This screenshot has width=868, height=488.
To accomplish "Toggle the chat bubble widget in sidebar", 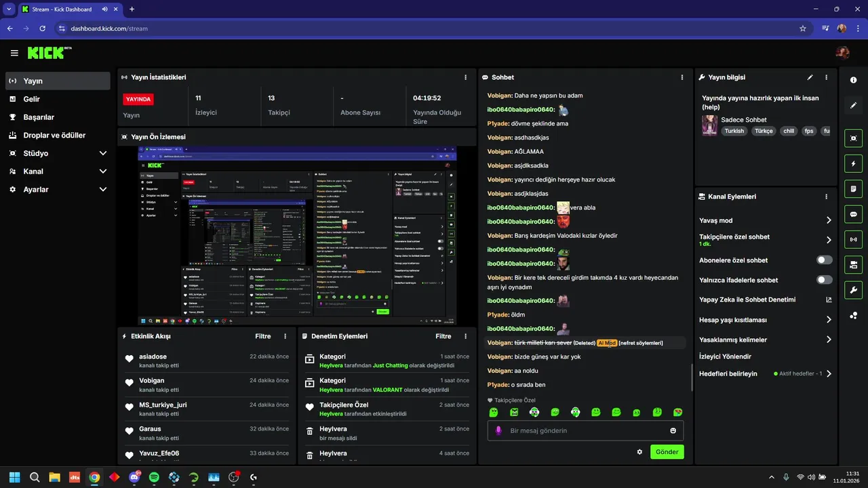I will coord(853,214).
